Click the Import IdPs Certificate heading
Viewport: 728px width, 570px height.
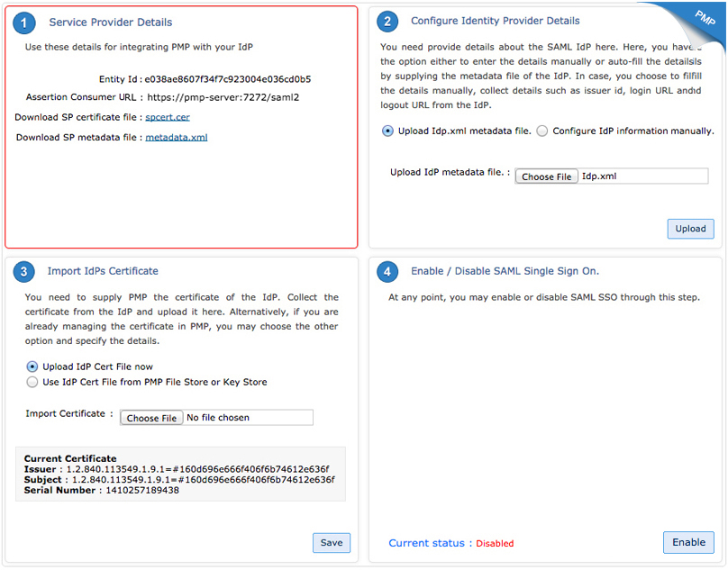(103, 271)
